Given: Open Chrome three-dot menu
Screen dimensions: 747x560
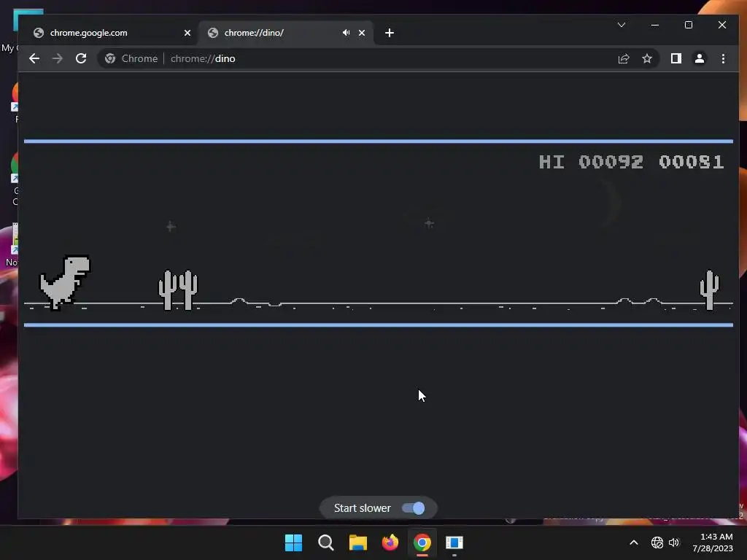Looking at the screenshot, I should (723, 58).
